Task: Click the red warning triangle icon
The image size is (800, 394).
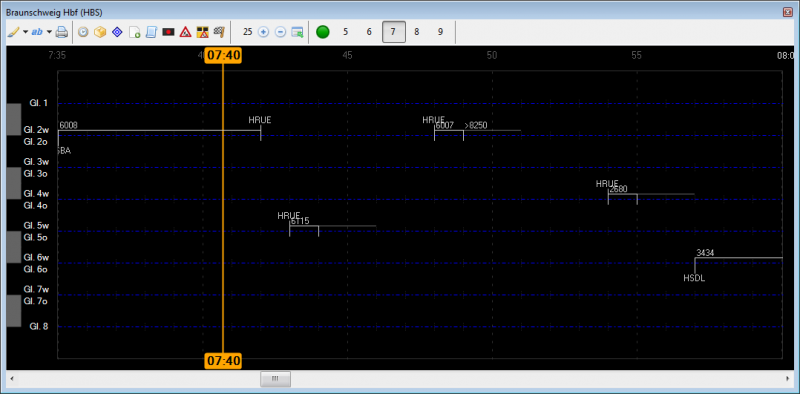Action: pos(186,32)
